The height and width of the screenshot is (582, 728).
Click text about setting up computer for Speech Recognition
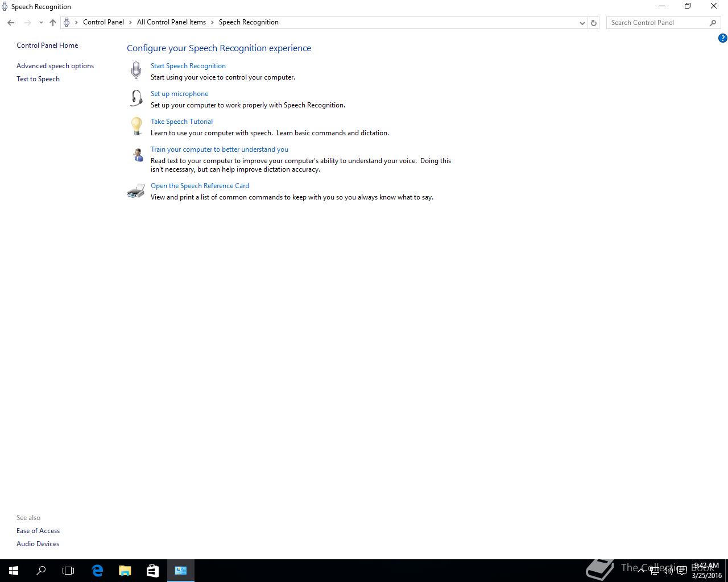[248, 105]
